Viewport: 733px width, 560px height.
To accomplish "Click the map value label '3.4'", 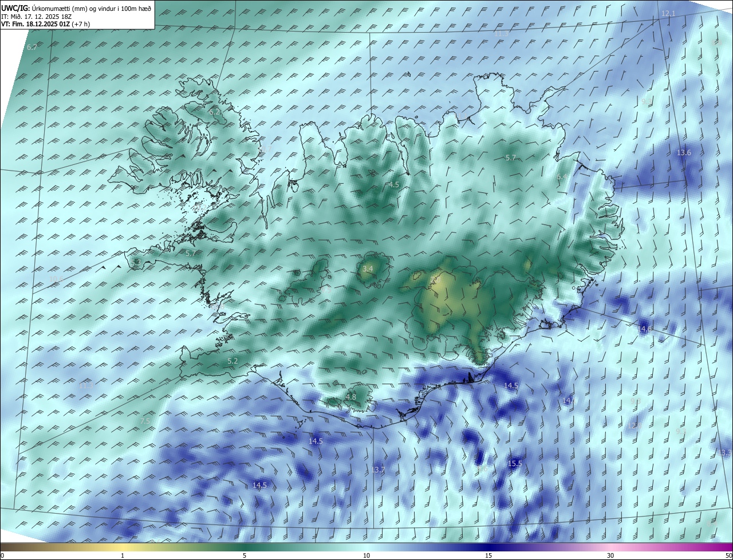I will pyautogui.click(x=368, y=269).
